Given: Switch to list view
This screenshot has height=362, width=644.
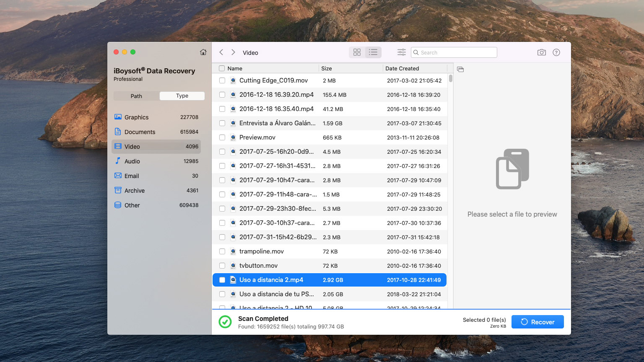Looking at the screenshot, I should (x=373, y=52).
